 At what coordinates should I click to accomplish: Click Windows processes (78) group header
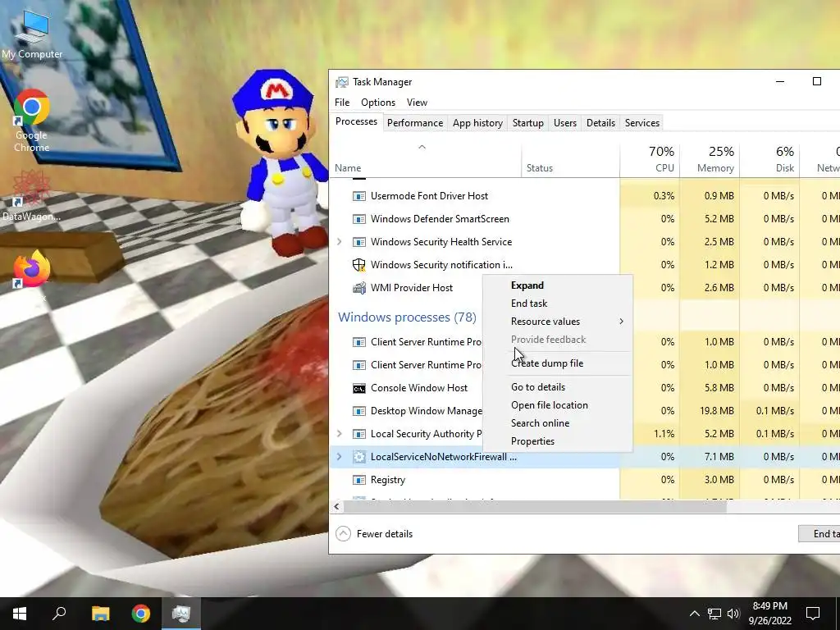pos(407,317)
